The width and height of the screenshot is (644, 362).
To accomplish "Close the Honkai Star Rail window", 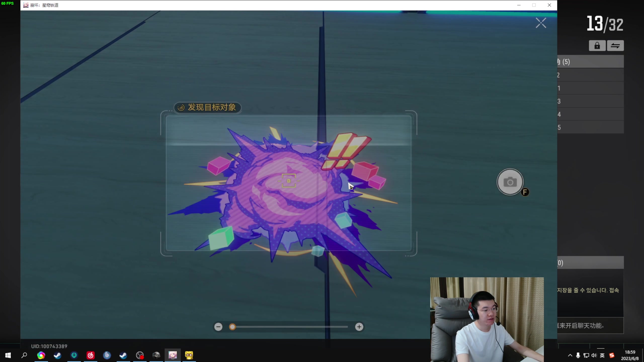I will click(x=549, y=5).
